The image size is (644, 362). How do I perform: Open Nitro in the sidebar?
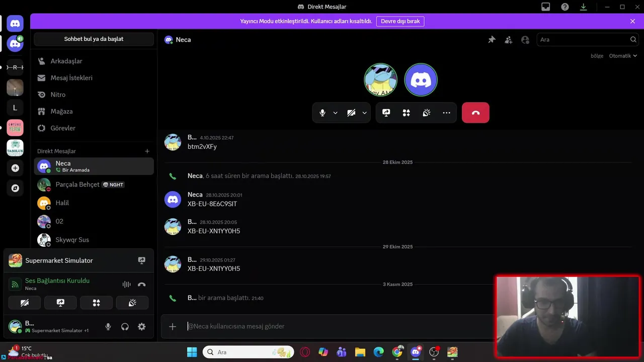click(94, 95)
